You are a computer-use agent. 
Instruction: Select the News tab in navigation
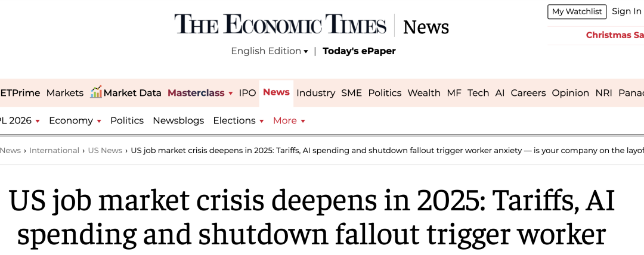[276, 92]
